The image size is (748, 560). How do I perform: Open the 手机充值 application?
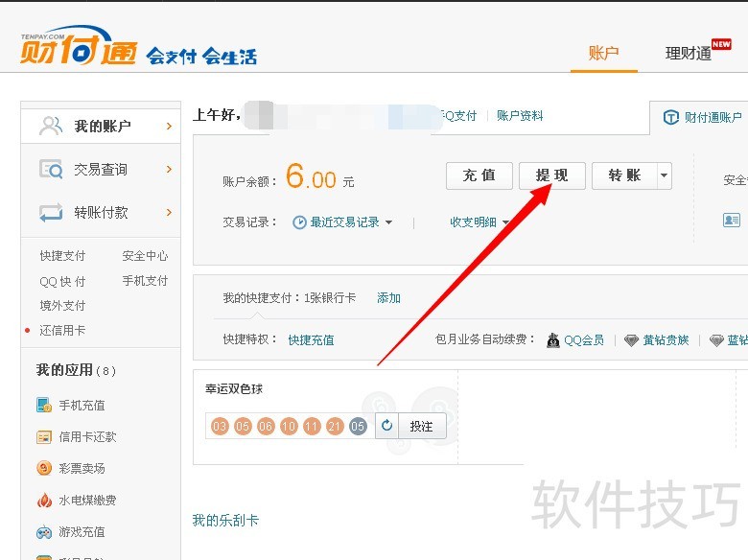pyautogui.click(x=82, y=406)
